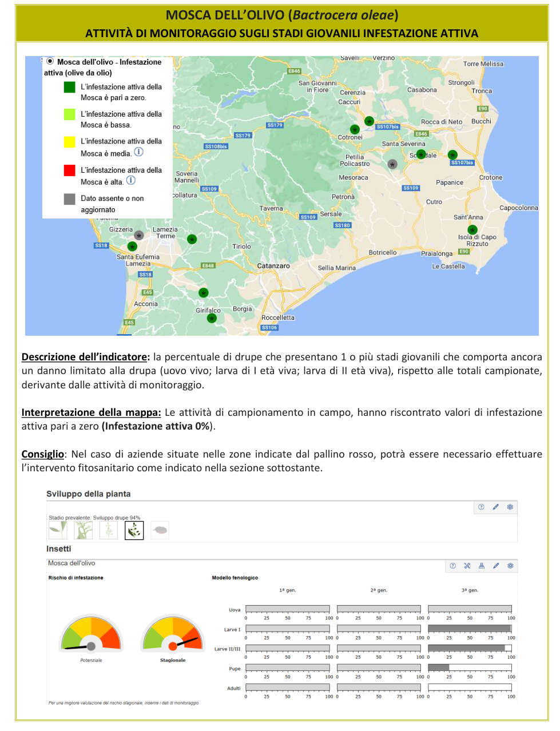This screenshot has height=731, width=560.
Task: Click the 'Torre Melissa' map label
Action: pyautogui.click(x=483, y=63)
